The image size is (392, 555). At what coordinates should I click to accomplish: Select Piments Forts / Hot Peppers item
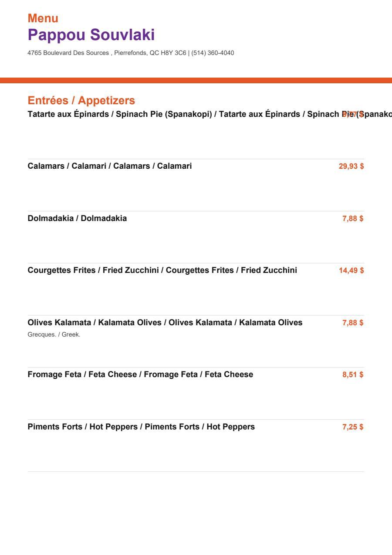[x=141, y=427]
